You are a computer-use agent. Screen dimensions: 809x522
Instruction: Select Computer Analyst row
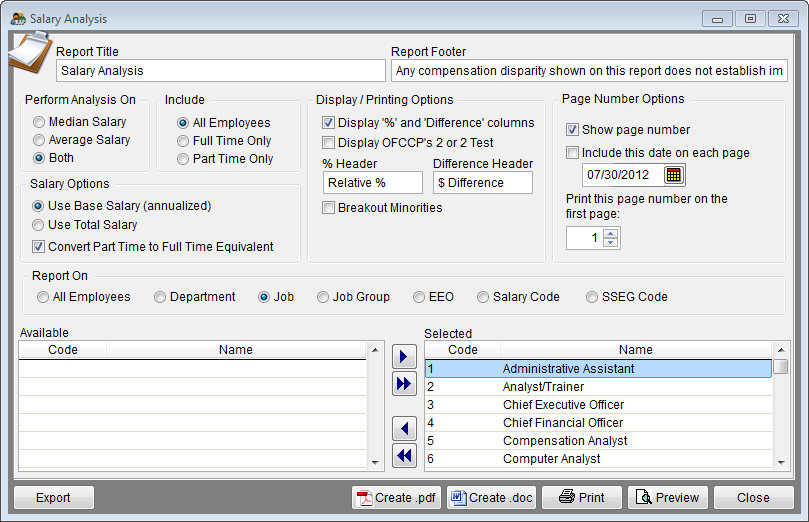(x=598, y=459)
